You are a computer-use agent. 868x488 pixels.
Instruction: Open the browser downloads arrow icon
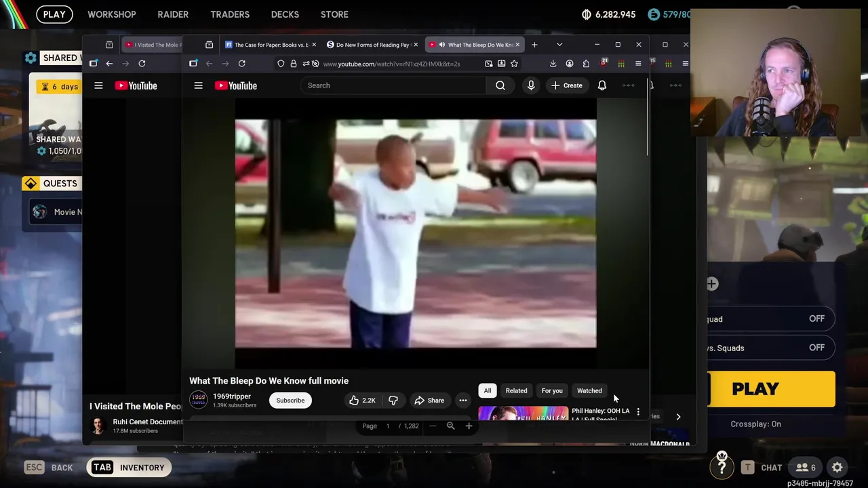tap(553, 64)
